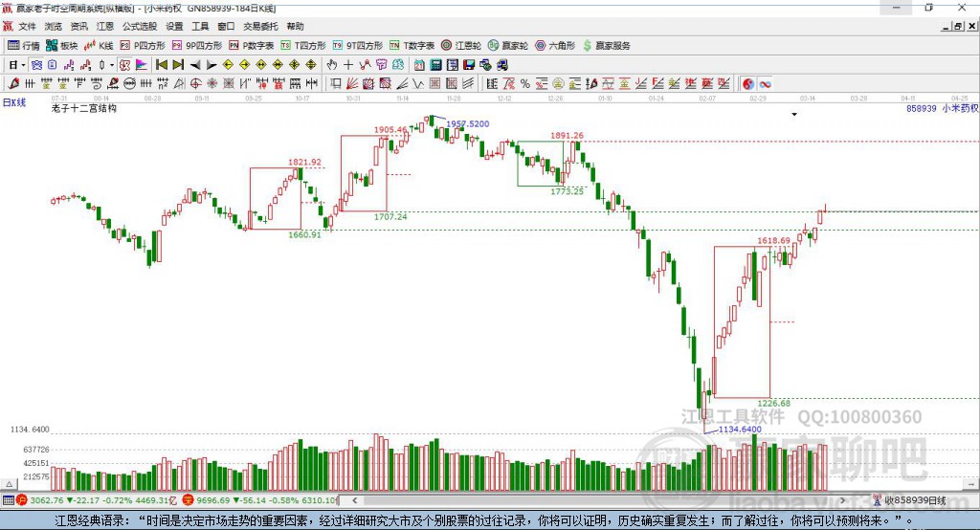The width and height of the screenshot is (980, 530).
Task: Click the 老子十二宫结构 chart title
Action: click(x=84, y=108)
